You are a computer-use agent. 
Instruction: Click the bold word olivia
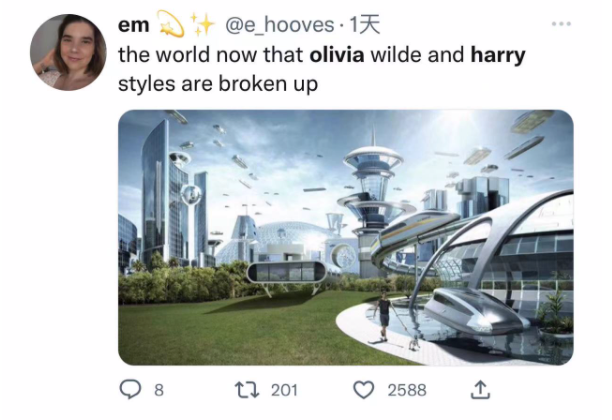tap(337, 54)
